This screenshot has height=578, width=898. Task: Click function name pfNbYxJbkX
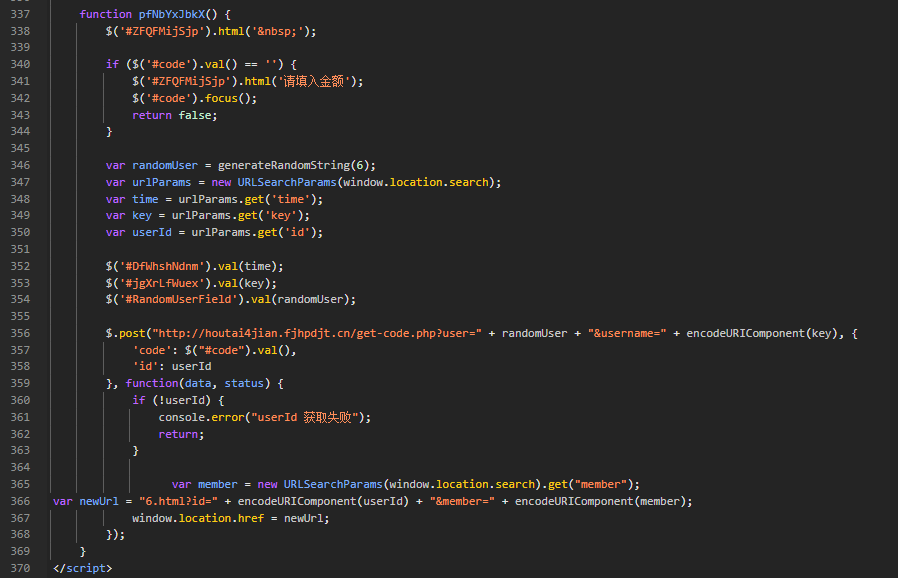[172, 14]
